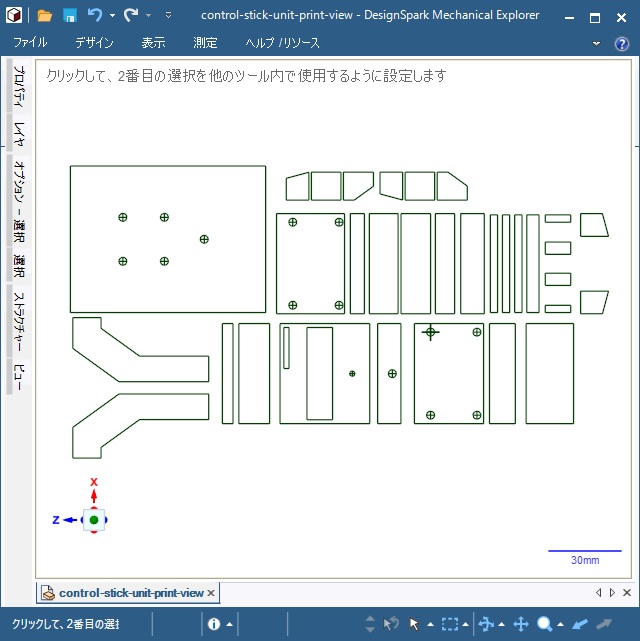Collapse the ribbon with the chevron
The image size is (640, 641).
pyautogui.click(x=596, y=43)
